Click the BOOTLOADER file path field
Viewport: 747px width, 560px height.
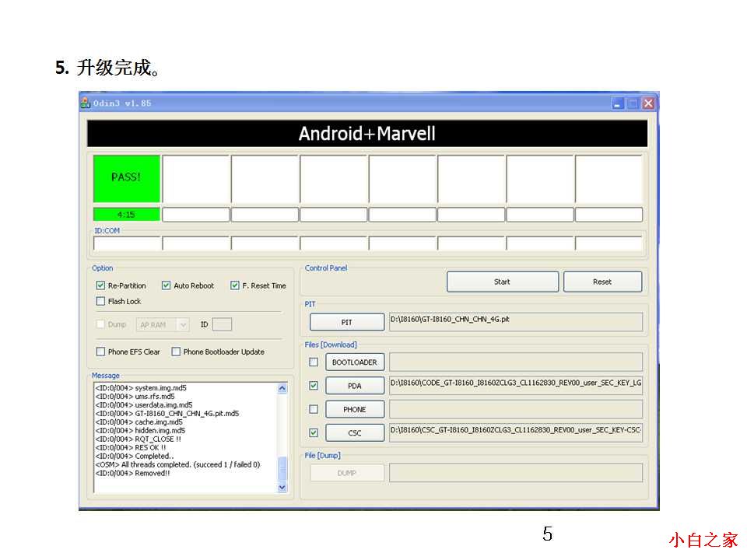click(x=516, y=362)
